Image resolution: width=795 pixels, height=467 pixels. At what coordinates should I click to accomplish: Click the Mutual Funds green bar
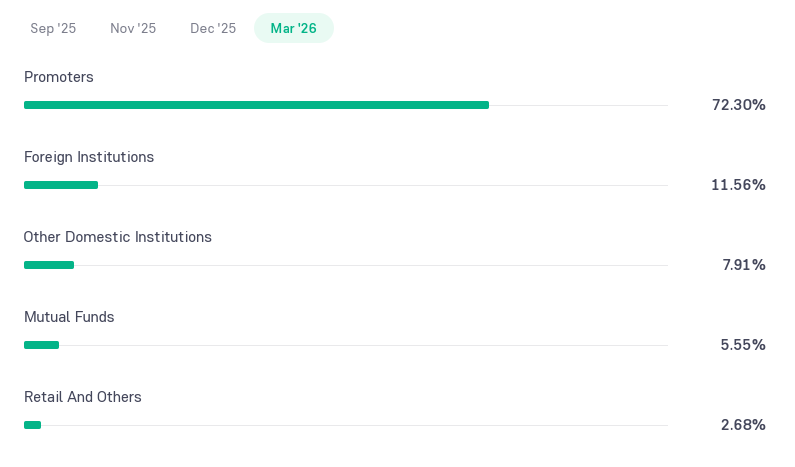click(42, 345)
